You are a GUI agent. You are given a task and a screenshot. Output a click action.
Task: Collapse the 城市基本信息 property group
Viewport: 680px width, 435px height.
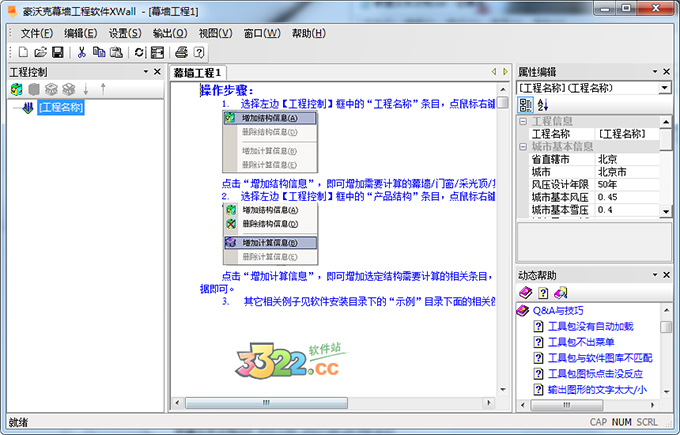point(523,147)
